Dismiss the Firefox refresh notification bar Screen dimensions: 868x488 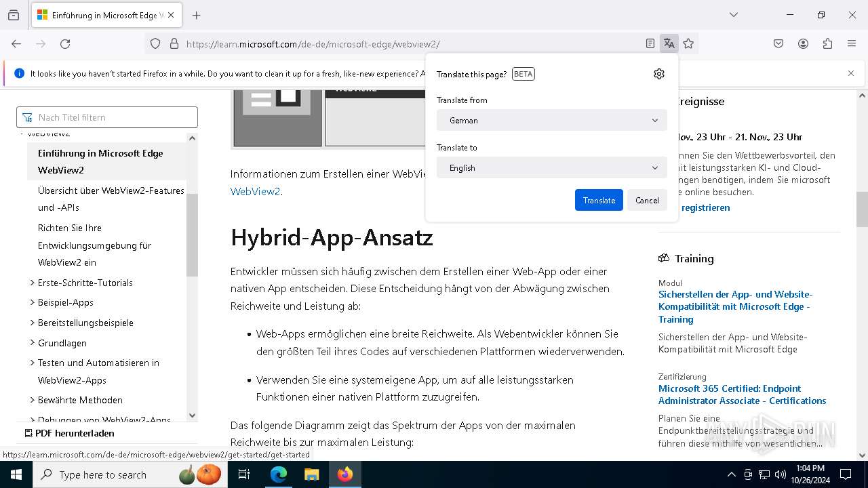(851, 73)
